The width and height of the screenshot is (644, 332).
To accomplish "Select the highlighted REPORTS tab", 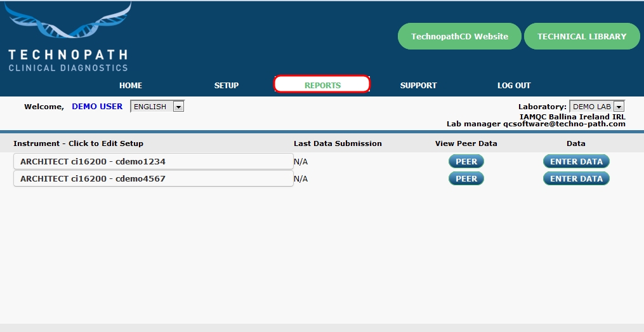I will click(x=322, y=84).
